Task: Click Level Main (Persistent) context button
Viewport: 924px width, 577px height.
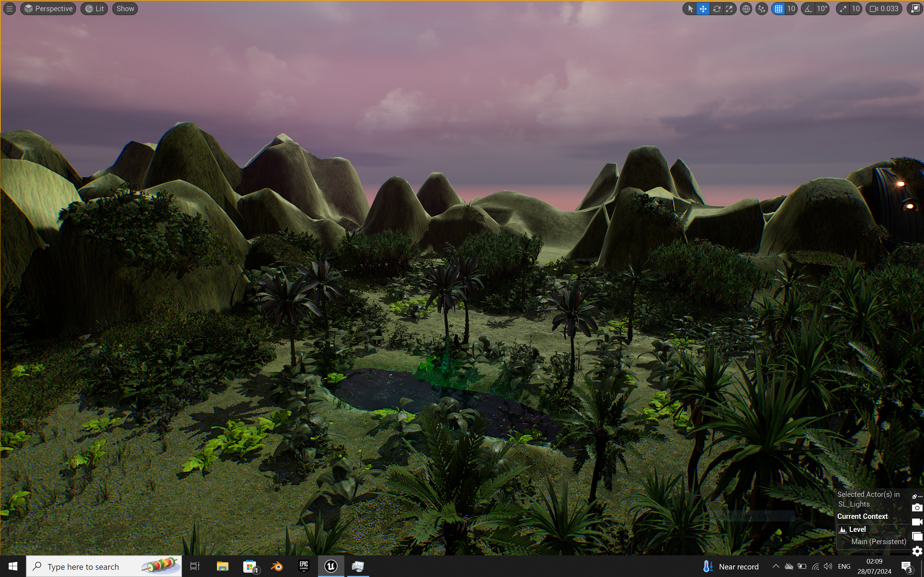Action: 873,536
